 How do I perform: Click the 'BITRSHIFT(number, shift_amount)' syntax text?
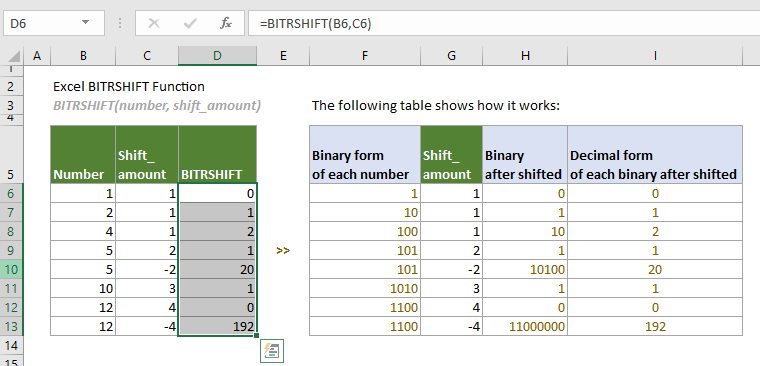point(157,106)
